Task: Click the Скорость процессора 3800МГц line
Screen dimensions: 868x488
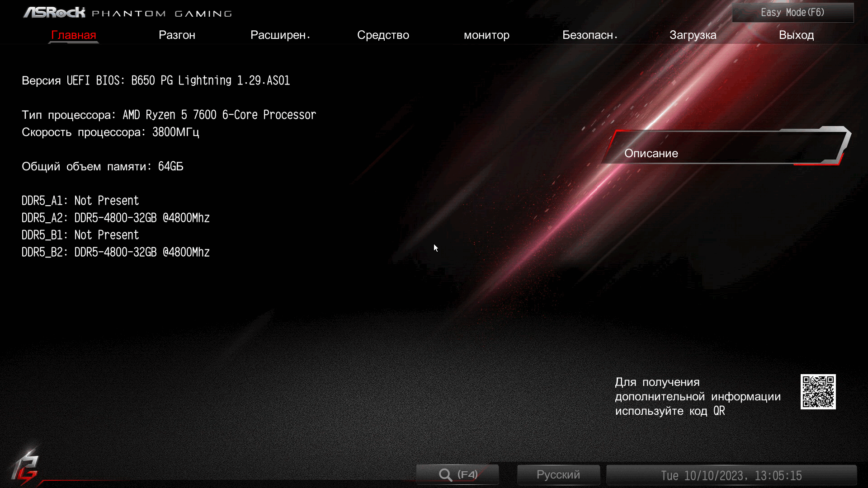Action: (x=110, y=132)
